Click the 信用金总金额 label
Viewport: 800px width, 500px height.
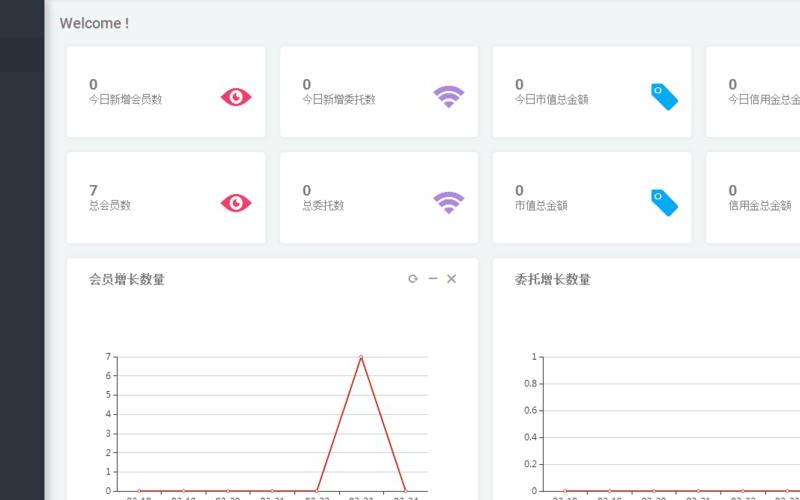click(x=760, y=206)
